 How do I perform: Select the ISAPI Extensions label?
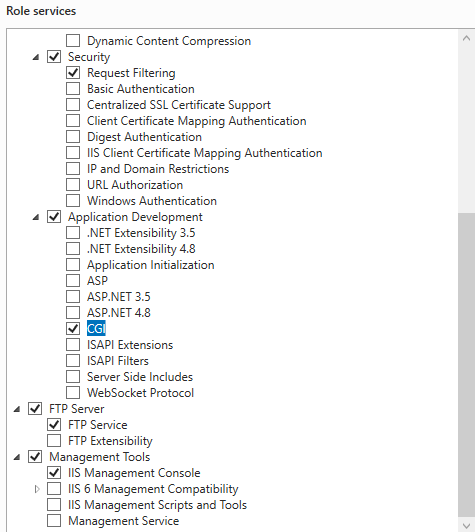tap(130, 345)
